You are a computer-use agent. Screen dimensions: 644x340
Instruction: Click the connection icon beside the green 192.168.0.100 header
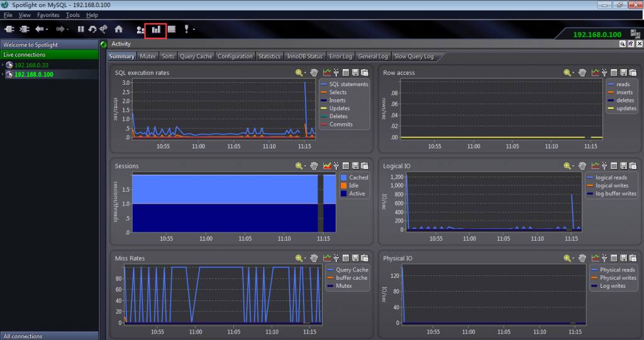tap(635, 34)
